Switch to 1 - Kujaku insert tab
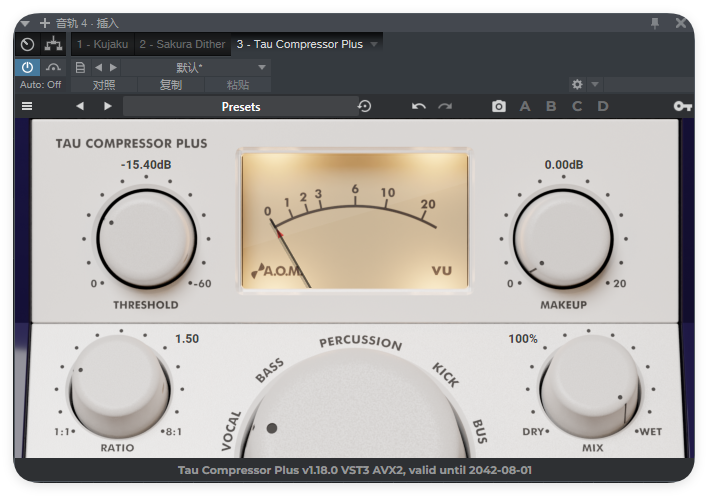 point(102,44)
